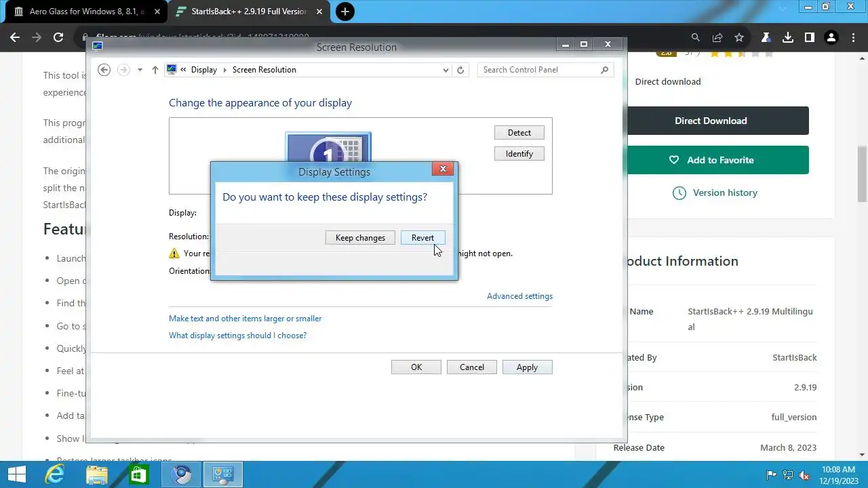Click the browser zoom search icon
The height and width of the screenshot is (488, 868).
tap(696, 38)
